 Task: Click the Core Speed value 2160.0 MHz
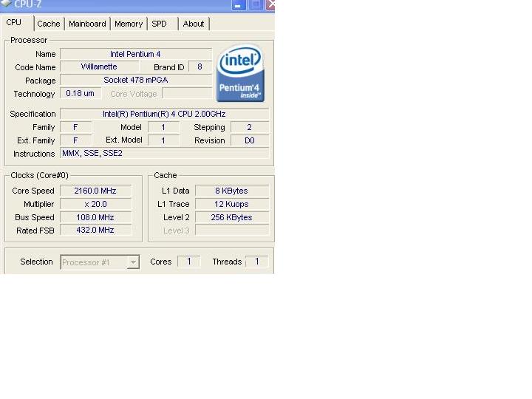(95, 191)
